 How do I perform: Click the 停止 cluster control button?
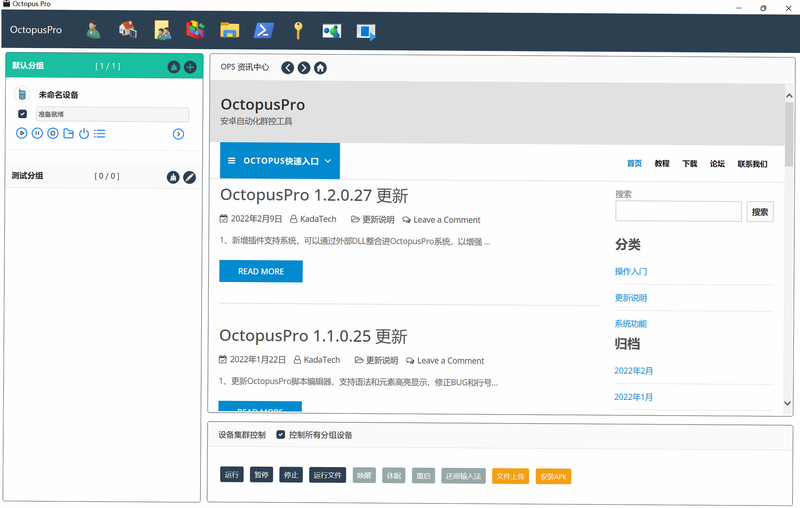tap(291, 475)
